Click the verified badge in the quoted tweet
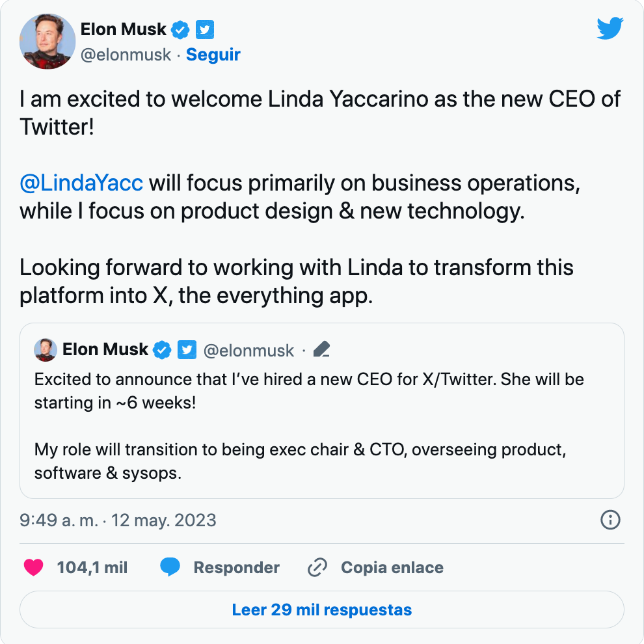644x644 pixels. pos(162,350)
